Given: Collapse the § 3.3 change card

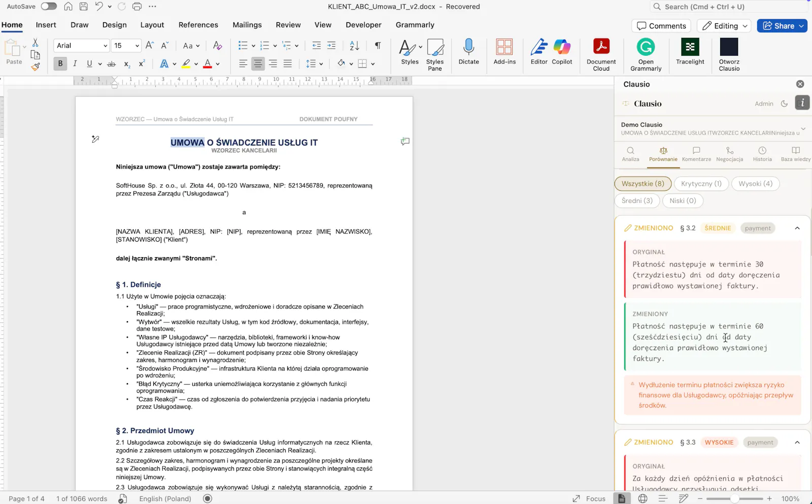Looking at the screenshot, I should pos(797,443).
